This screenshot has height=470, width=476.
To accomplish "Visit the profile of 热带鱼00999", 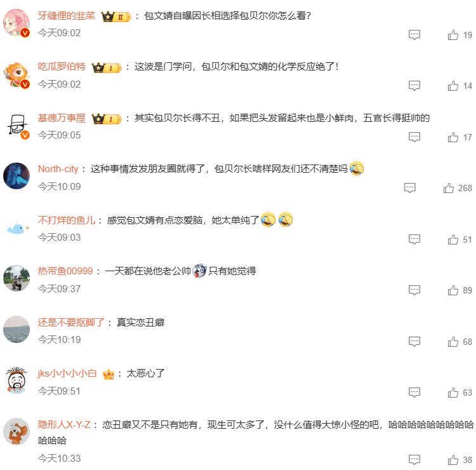I will (65, 271).
